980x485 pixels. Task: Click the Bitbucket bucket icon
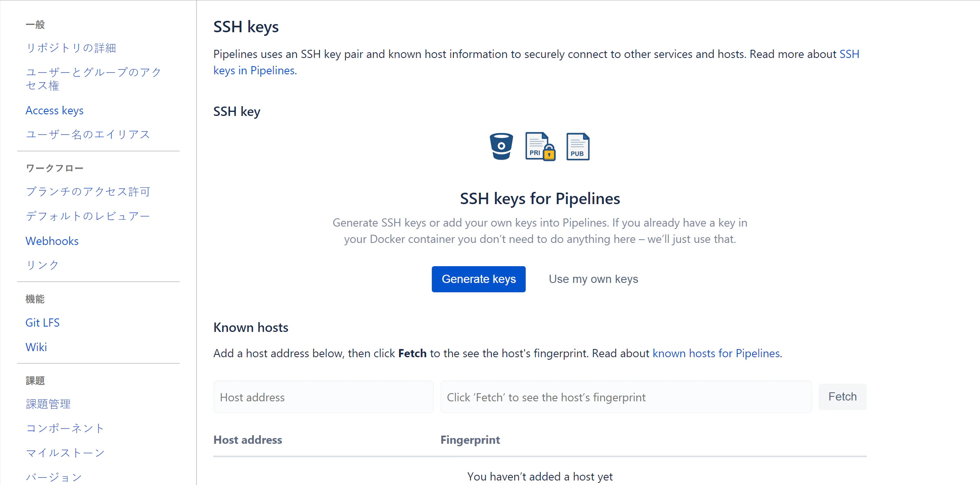pyautogui.click(x=501, y=146)
